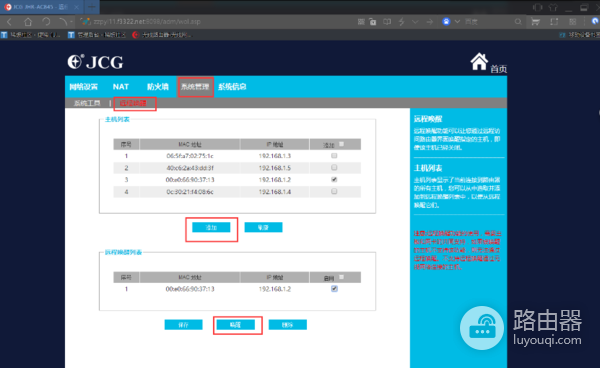Click the 首页 home house icon

click(479, 62)
